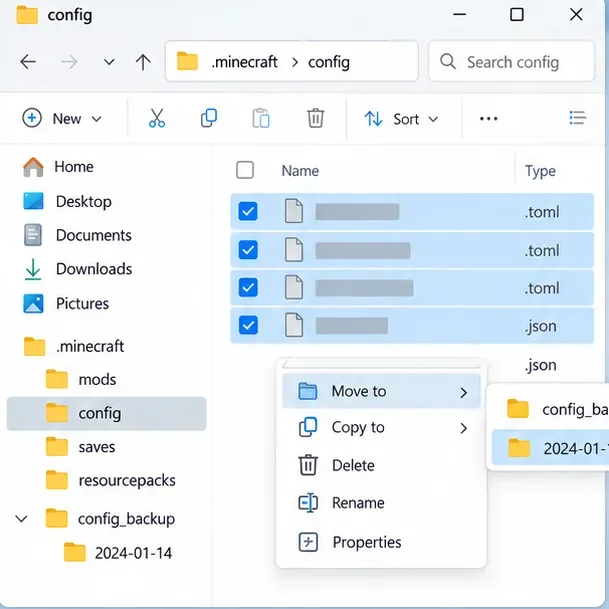Viewport: 609px width, 609px height.
Task: Select the config folder in sidebar
Action: click(106, 413)
